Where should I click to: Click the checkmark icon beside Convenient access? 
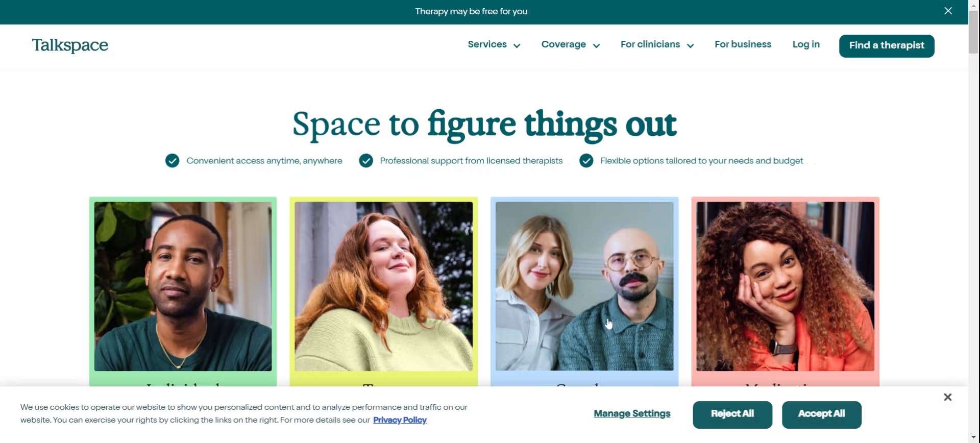[173, 161]
